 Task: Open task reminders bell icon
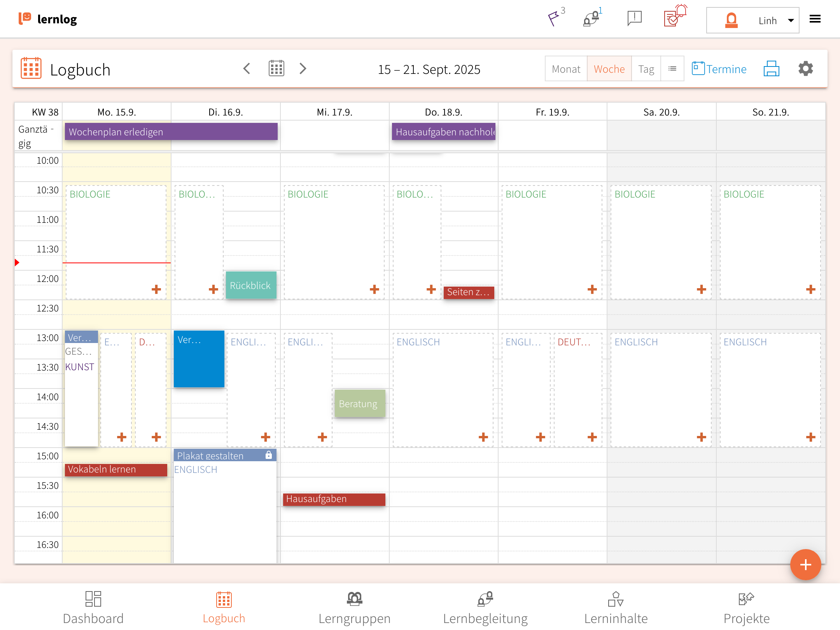675,17
